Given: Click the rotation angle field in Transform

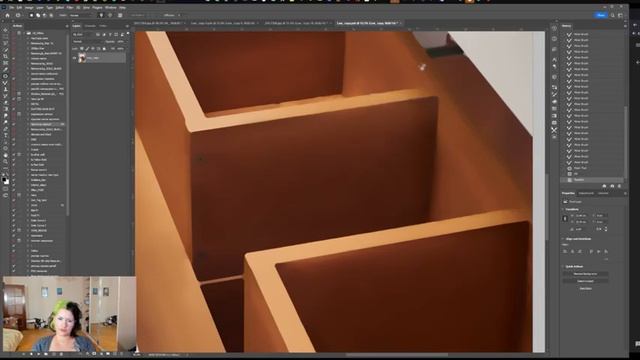Looking at the screenshot, I should pos(581,229).
